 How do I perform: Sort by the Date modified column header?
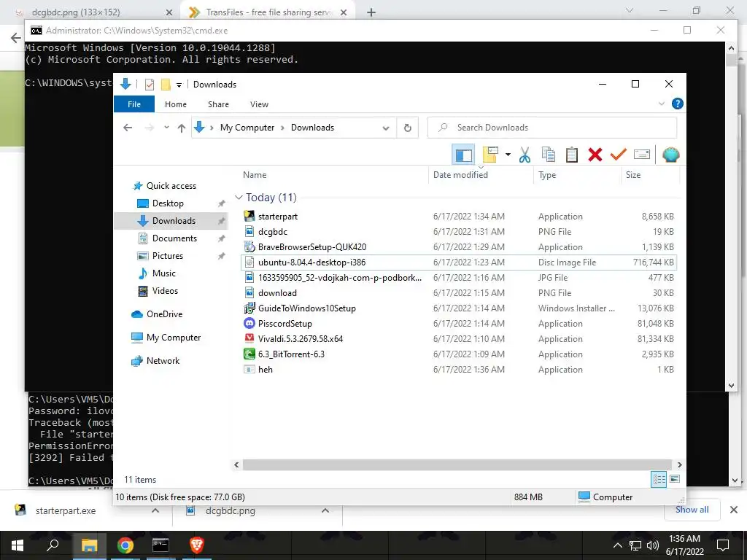tap(481, 175)
